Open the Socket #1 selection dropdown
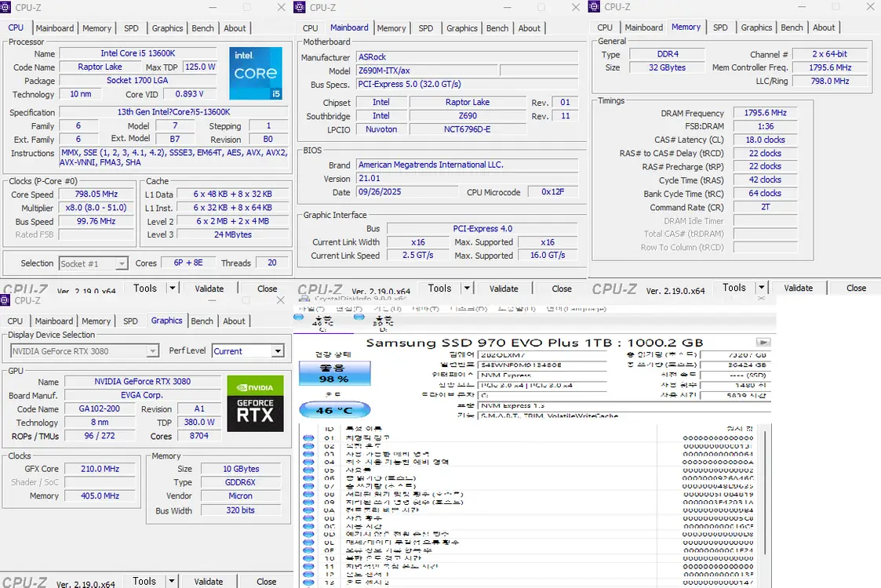This screenshot has height=588, width=881. click(122, 263)
